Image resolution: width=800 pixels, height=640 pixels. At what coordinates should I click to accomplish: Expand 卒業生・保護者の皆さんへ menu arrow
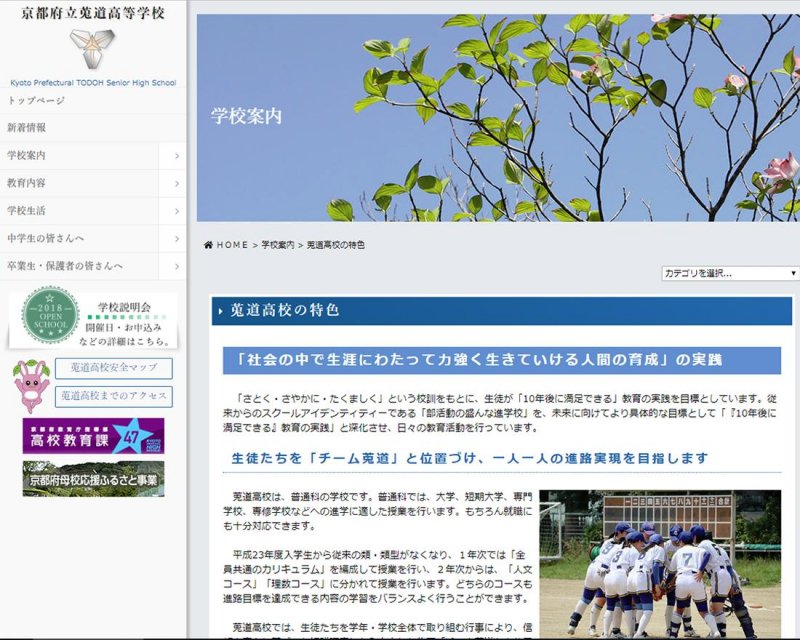point(177,267)
